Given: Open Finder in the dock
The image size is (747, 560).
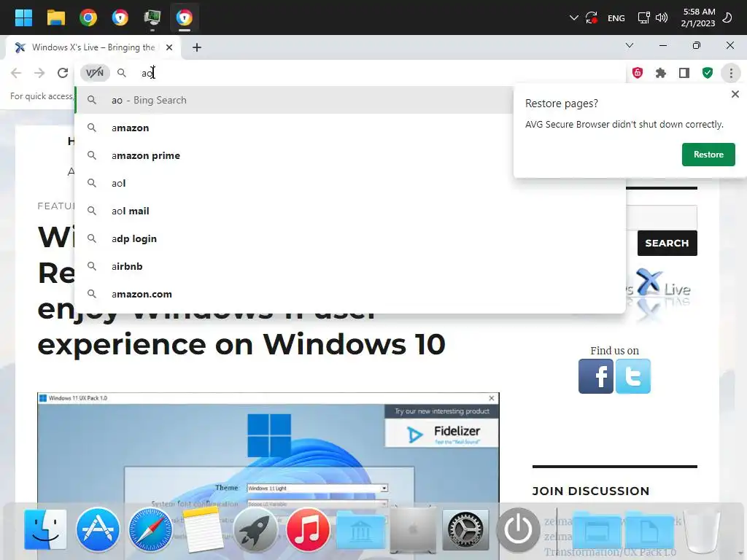Looking at the screenshot, I should 45,529.
